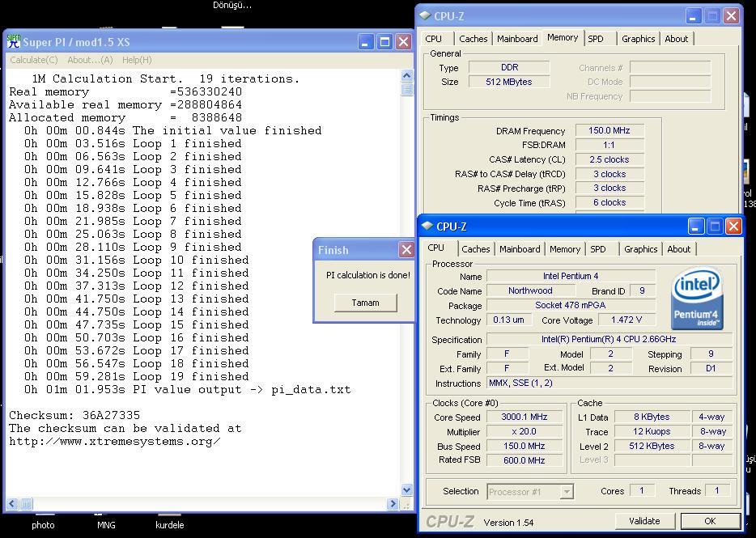Click the Core Speed value 3000.1 MHz
756x538 pixels.
coord(525,417)
